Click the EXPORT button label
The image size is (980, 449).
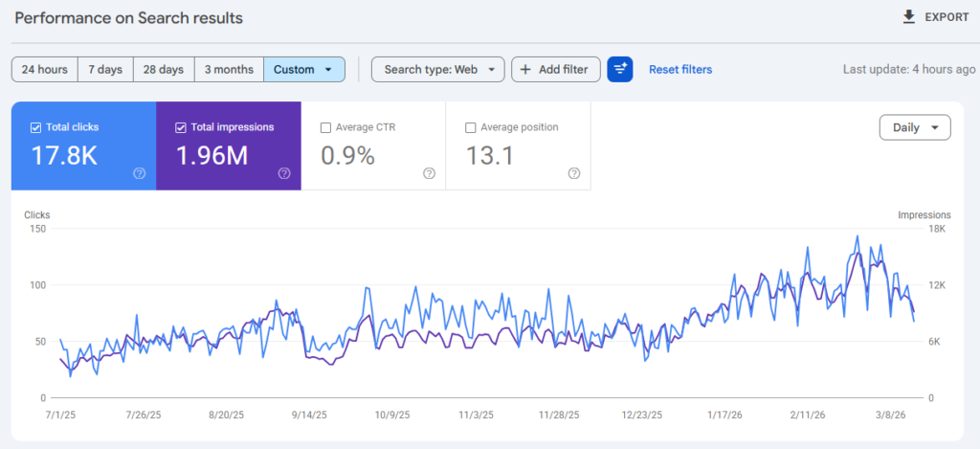[x=947, y=17]
